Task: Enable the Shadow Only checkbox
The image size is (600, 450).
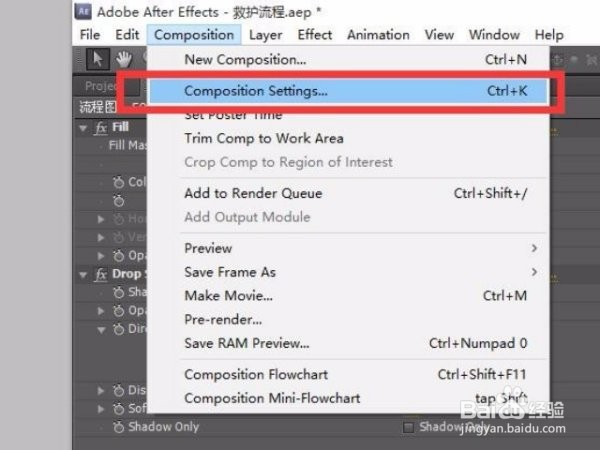Action: tap(409, 427)
